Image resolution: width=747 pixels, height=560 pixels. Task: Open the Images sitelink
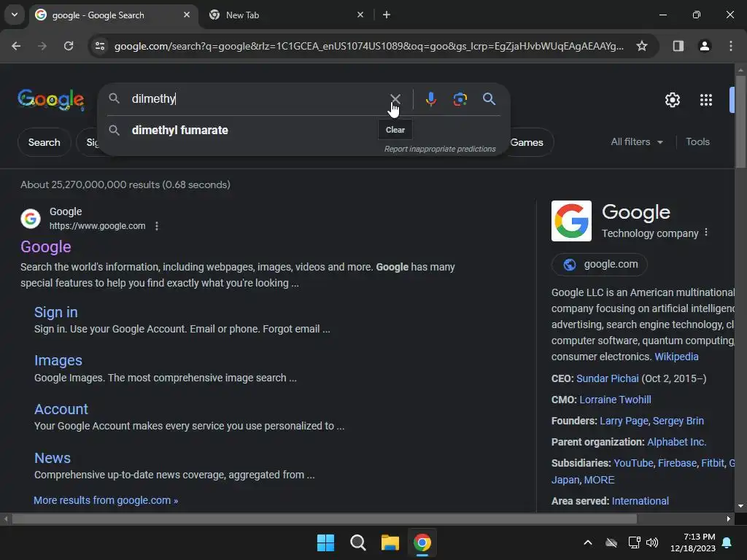58,360
